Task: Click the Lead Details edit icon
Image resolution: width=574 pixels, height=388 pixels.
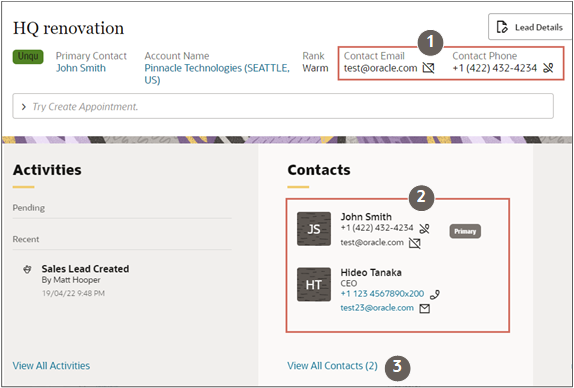Action: (x=502, y=27)
